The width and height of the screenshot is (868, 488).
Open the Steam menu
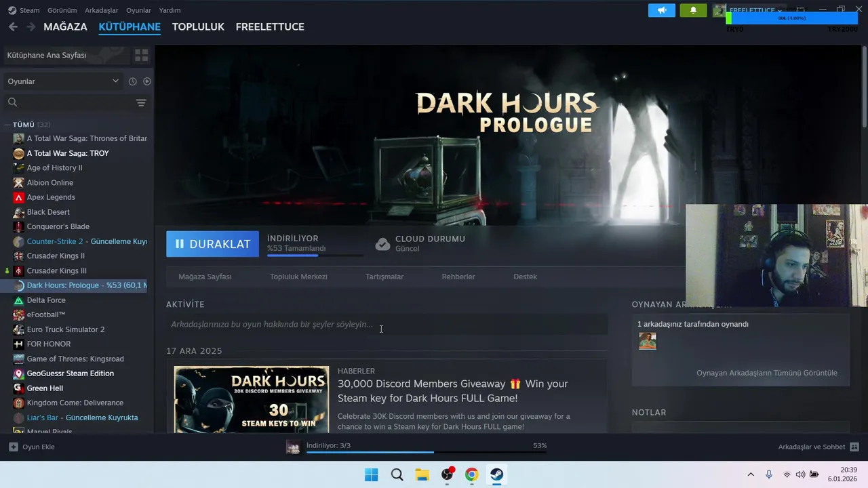pos(29,10)
